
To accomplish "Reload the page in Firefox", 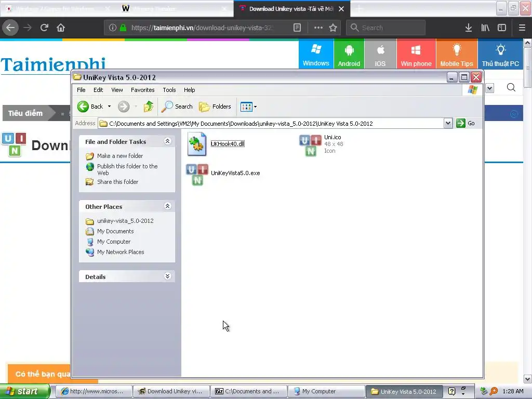I will click(44, 28).
